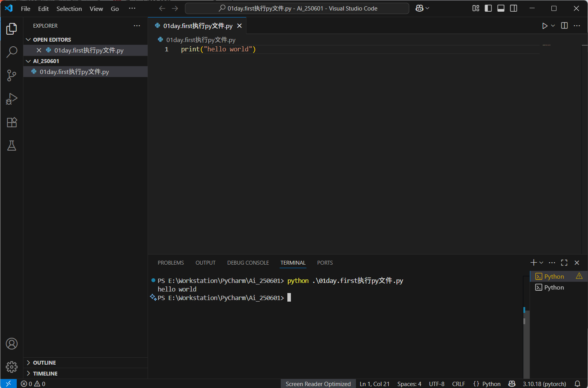This screenshot has width=588, height=388.
Task: Open the Source Control view
Action: click(12, 75)
